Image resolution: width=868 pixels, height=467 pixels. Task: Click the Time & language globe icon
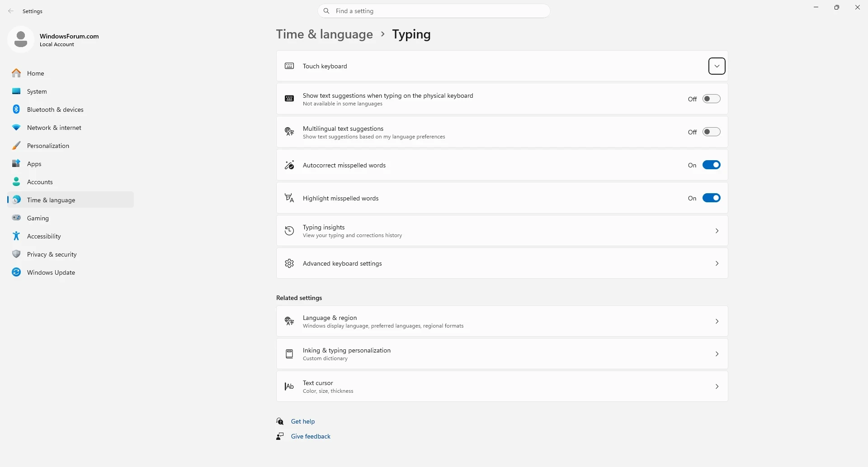pyautogui.click(x=16, y=200)
